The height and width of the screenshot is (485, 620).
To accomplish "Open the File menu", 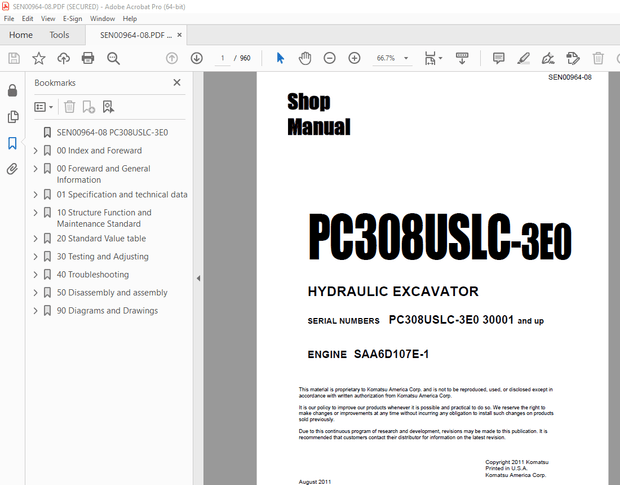I will [x=9, y=19].
